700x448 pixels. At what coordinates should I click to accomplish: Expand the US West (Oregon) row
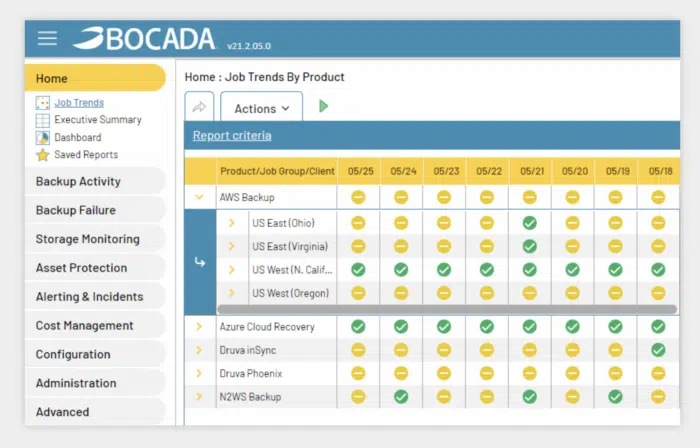point(232,293)
